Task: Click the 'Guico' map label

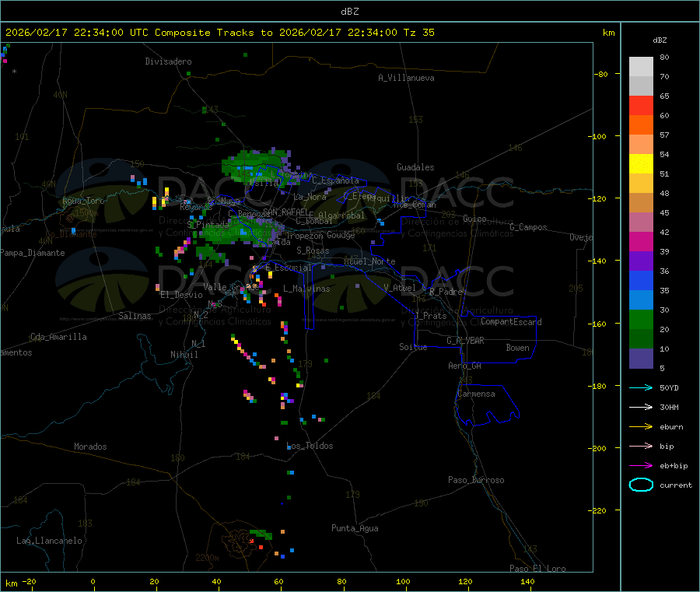Action: pyautogui.click(x=474, y=219)
